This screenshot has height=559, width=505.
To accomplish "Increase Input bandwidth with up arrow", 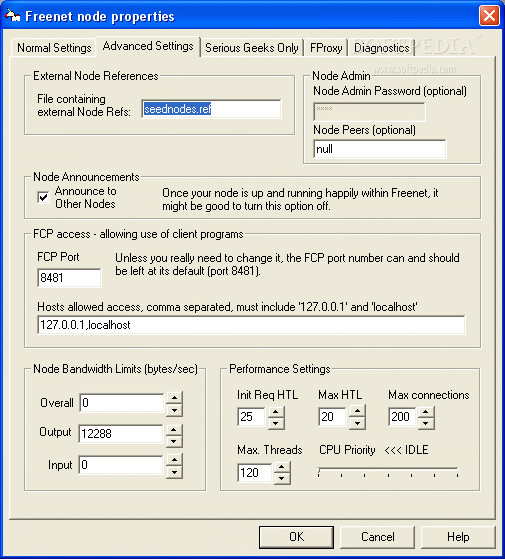I will (x=174, y=460).
